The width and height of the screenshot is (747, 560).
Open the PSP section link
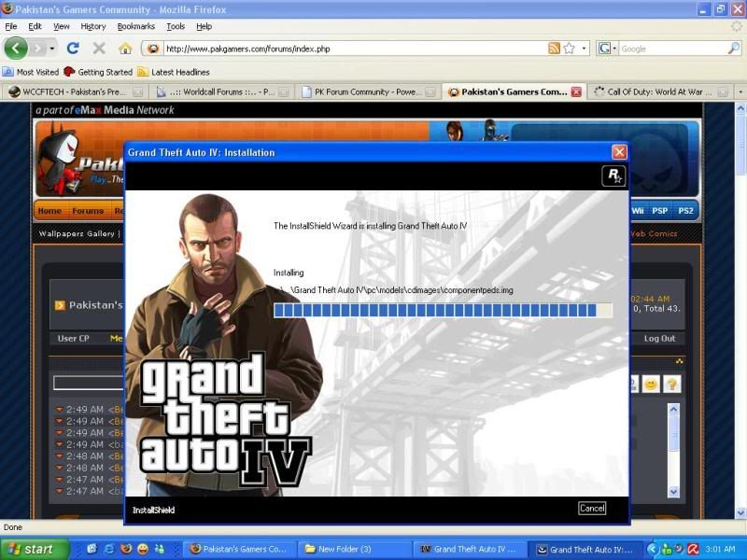[x=660, y=211]
